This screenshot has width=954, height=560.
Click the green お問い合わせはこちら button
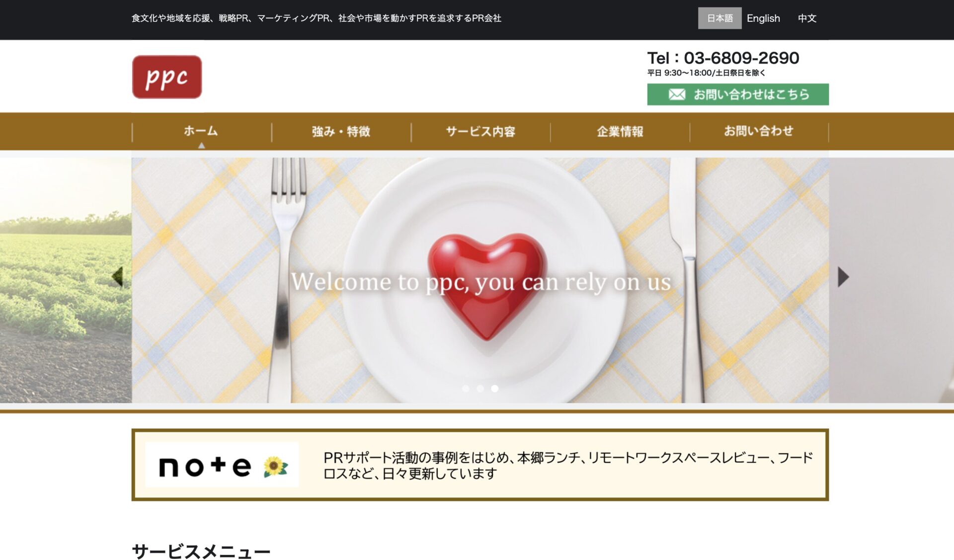(x=738, y=94)
